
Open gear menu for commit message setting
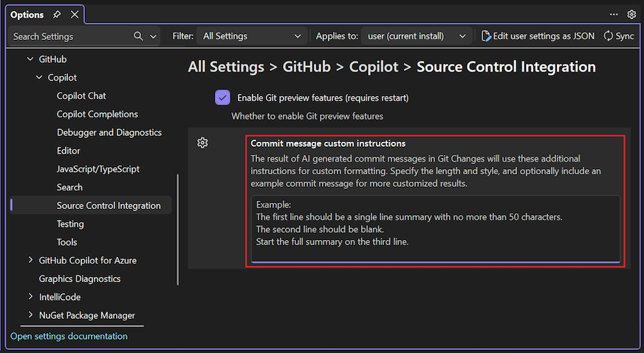tap(202, 143)
